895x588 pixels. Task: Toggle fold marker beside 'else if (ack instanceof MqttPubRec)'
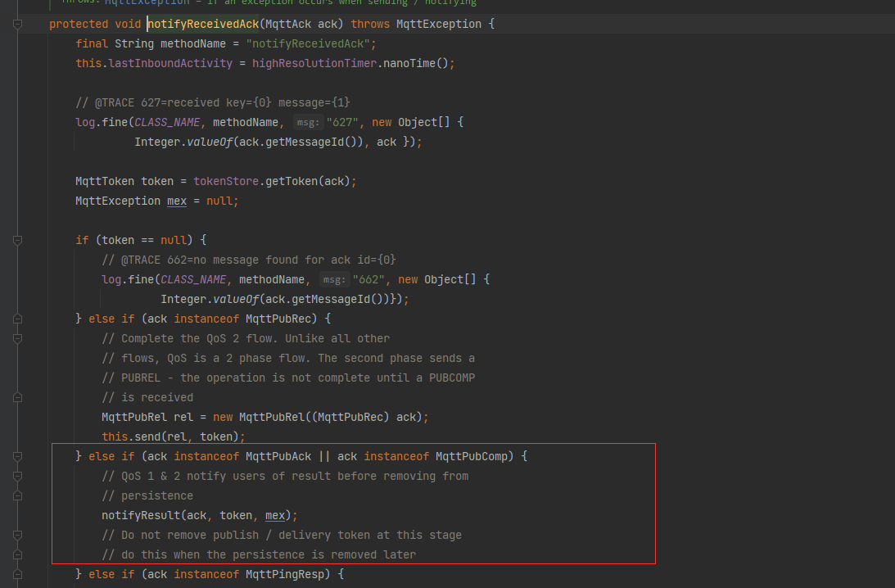click(18, 319)
